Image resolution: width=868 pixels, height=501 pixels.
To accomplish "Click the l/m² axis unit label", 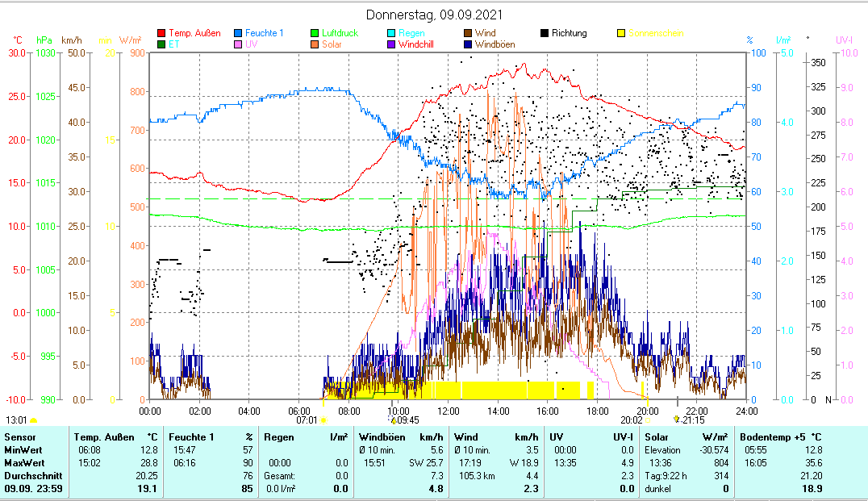I will [x=783, y=40].
